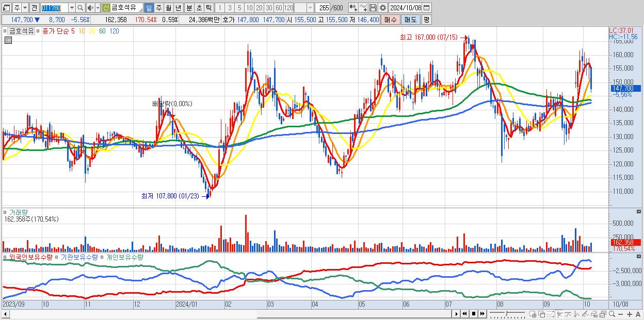Image resolution: width=644 pixels, height=320 pixels.
Task: Click the moving average 5 legend
Action: click(x=73, y=31)
